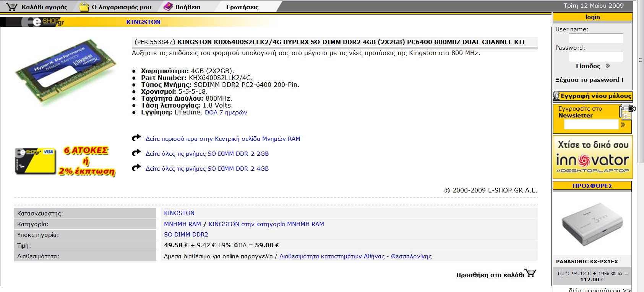
Task: Open 'KINGSTON στην κατηγορία ΜΝΗΜΗ RAM' link
Action: [x=266, y=224]
